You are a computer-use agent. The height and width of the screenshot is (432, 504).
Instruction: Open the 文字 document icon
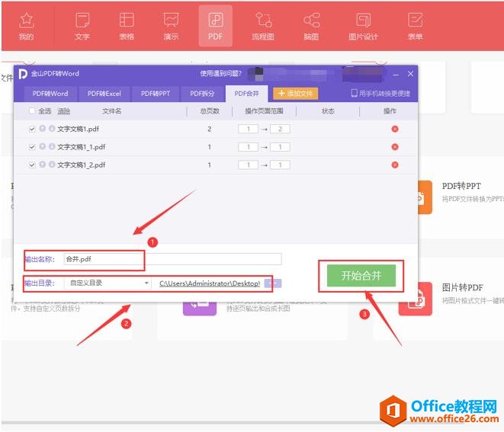point(82,27)
